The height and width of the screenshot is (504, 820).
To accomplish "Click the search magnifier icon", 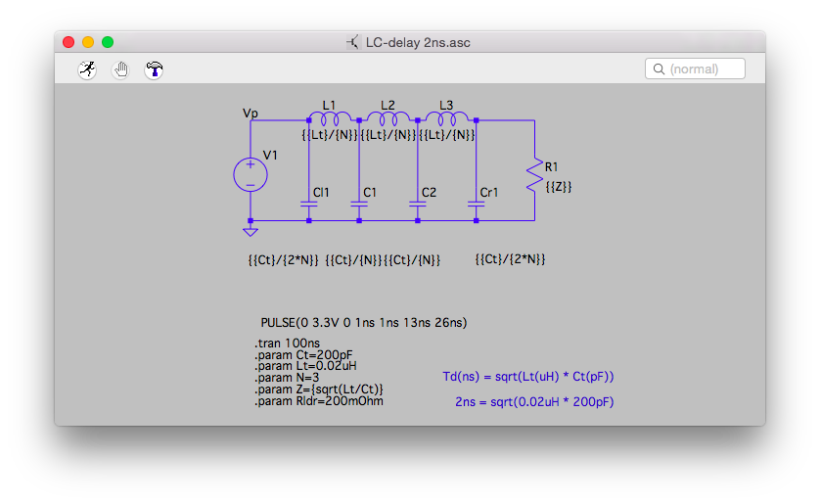I will click(659, 69).
